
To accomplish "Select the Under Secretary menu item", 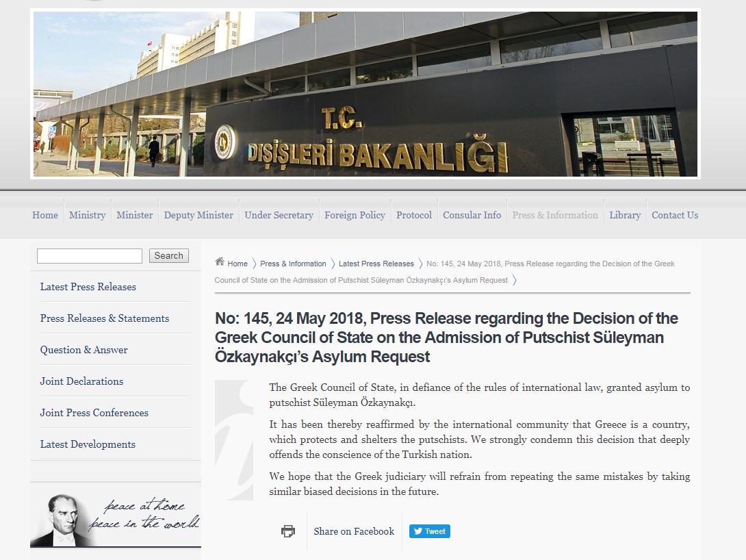I will click(x=279, y=215).
